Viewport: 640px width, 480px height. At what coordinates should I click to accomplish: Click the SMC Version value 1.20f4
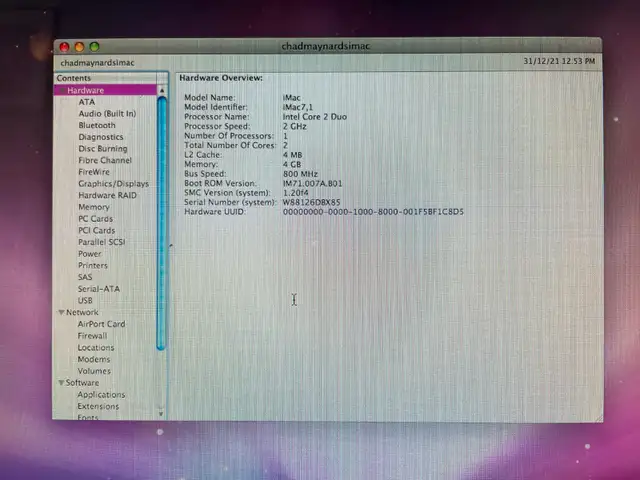tap(296, 193)
